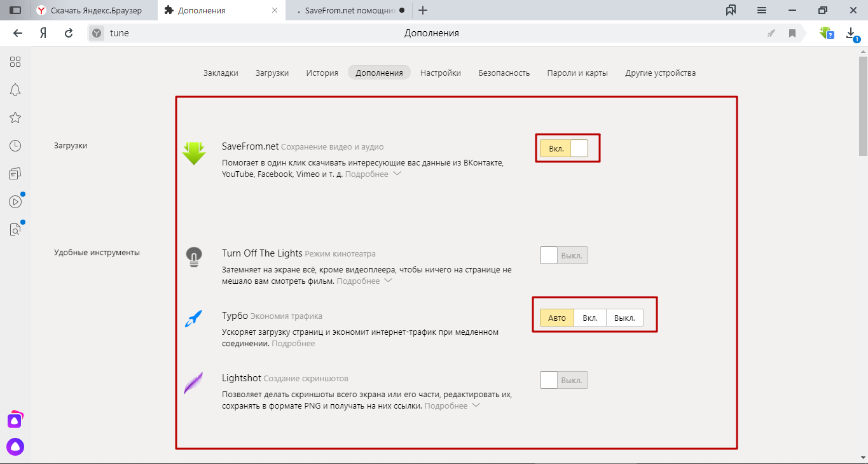Set Turbo mode to Вкл.
This screenshot has height=464, width=868.
click(590, 318)
